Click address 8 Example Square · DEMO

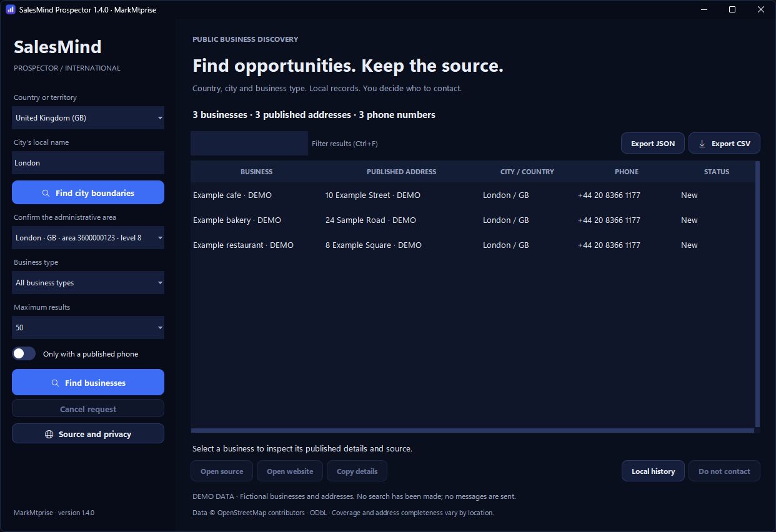tap(373, 245)
